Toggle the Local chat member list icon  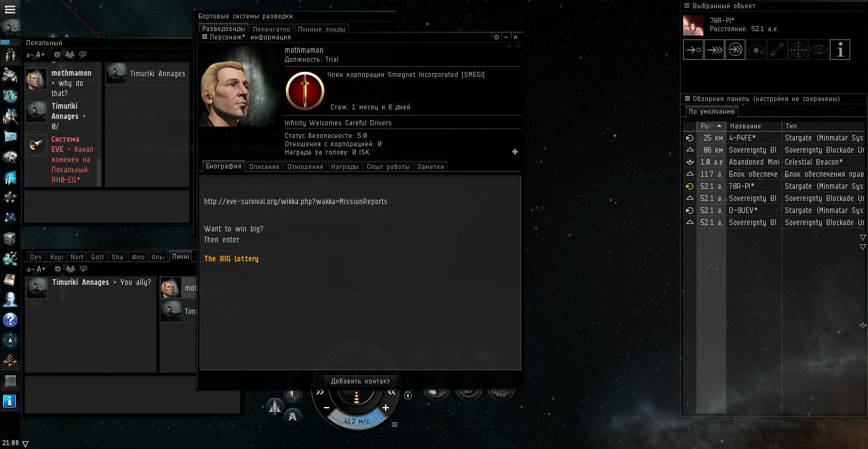tap(70, 55)
